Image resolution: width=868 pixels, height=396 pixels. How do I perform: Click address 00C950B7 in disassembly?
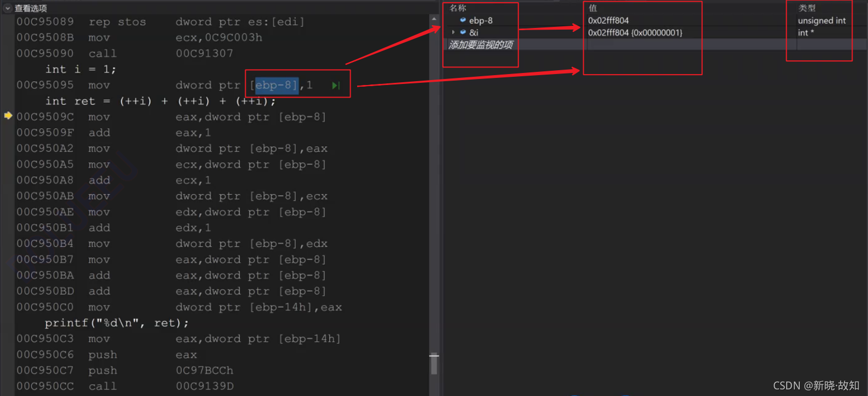(x=45, y=259)
